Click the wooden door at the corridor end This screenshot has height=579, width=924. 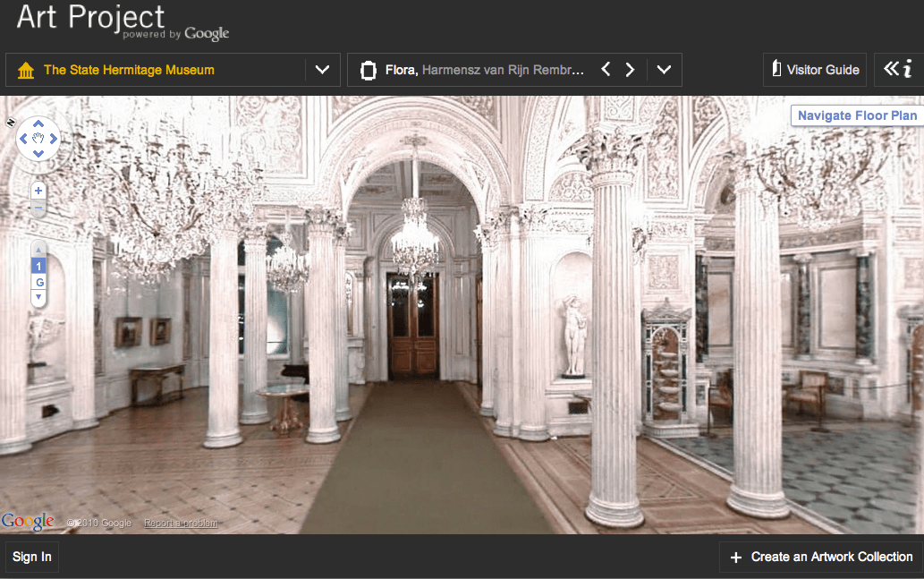coord(412,325)
